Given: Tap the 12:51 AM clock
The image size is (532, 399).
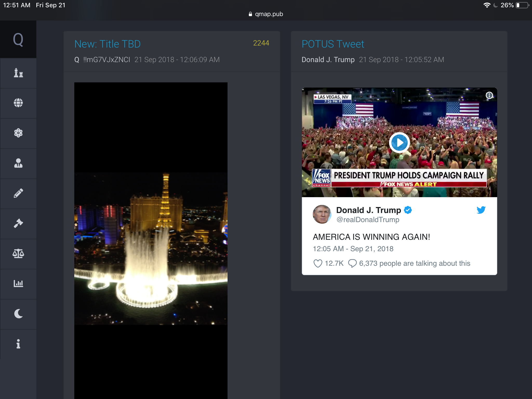Looking at the screenshot, I should (17, 5).
